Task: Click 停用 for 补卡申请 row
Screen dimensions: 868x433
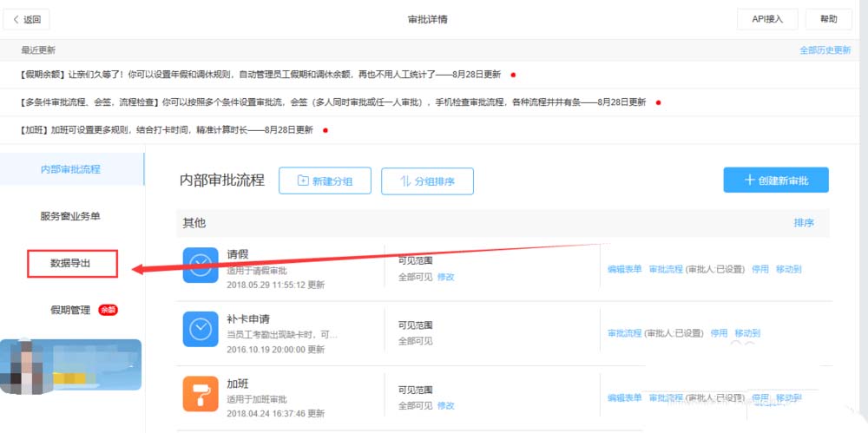Action: (x=719, y=333)
